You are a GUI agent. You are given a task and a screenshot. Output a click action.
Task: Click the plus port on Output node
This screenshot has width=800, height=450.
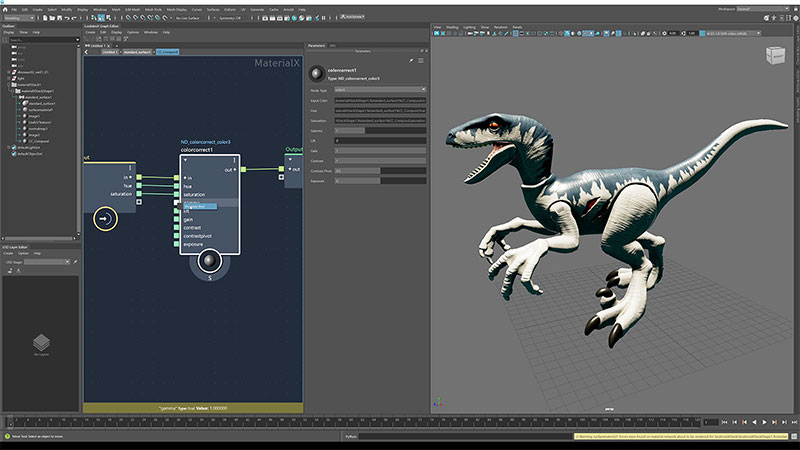(281, 177)
